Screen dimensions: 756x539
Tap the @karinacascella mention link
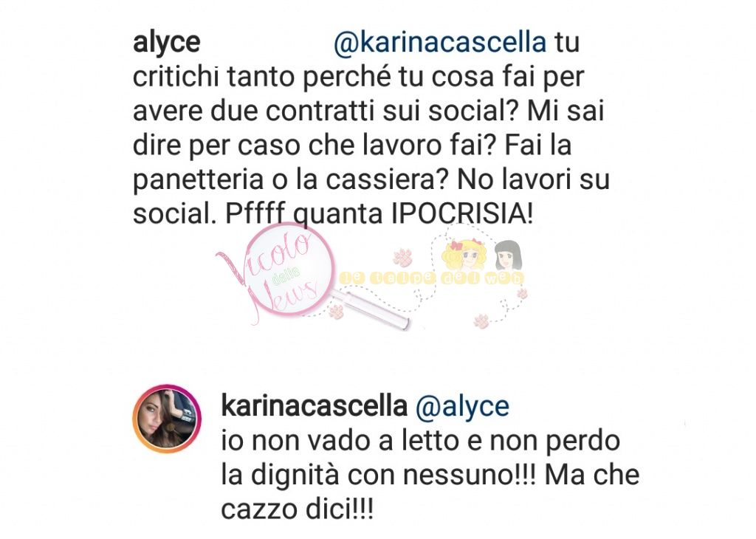(440, 42)
